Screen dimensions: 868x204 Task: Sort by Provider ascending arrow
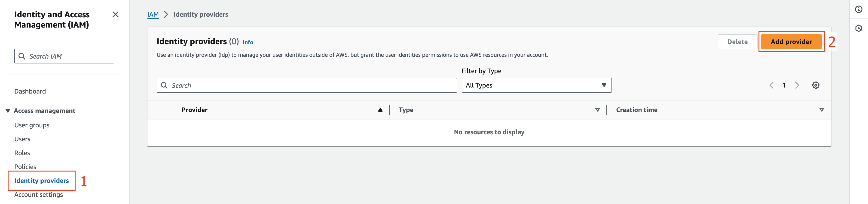coord(380,110)
